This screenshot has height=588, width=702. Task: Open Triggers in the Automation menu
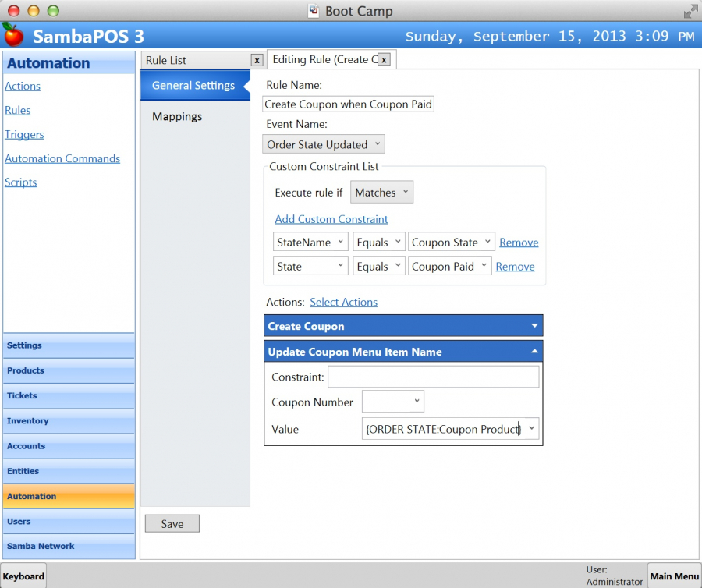click(x=24, y=134)
